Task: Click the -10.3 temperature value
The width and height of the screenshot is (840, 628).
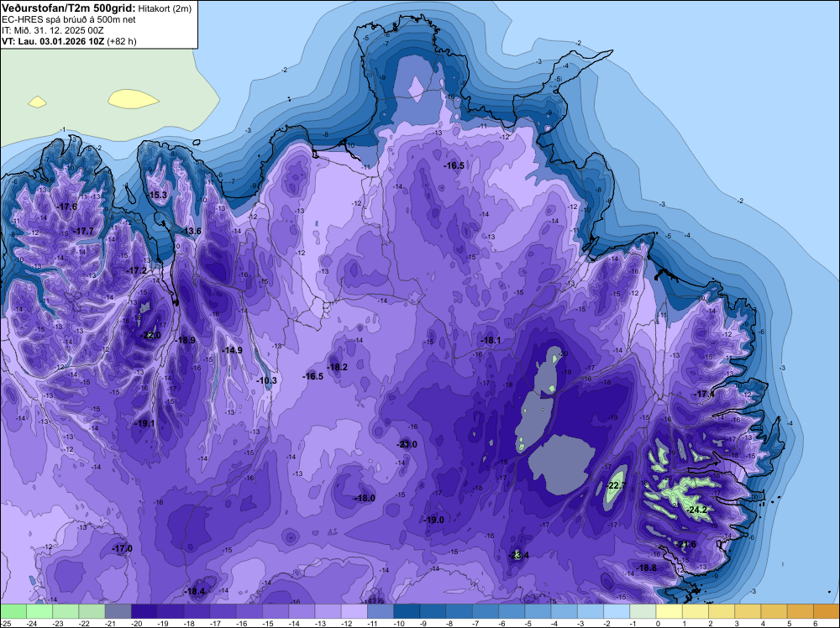Action: pos(267,380)
